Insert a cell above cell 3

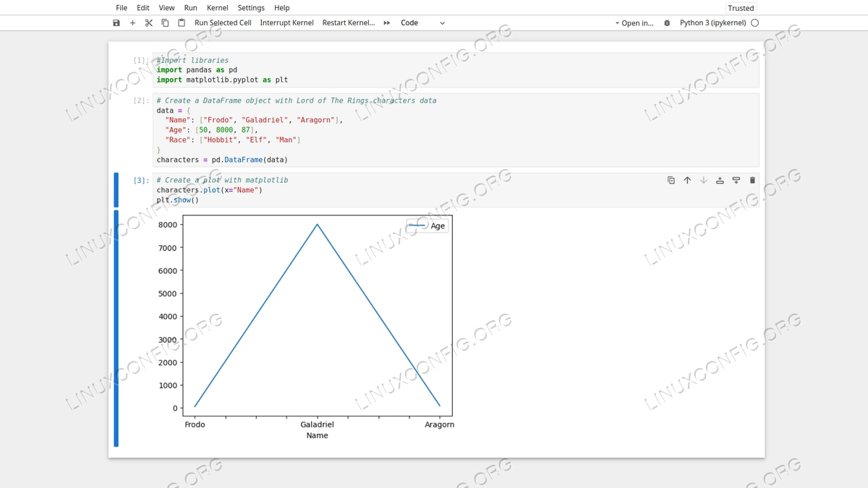pyautogui.click(x=720, y=180)
